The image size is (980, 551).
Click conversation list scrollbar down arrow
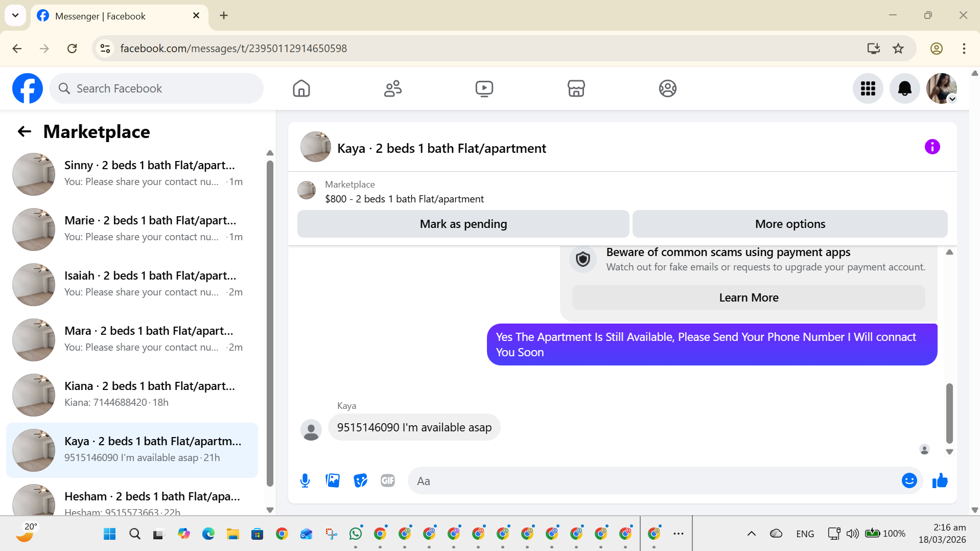(x=270, y=510)
